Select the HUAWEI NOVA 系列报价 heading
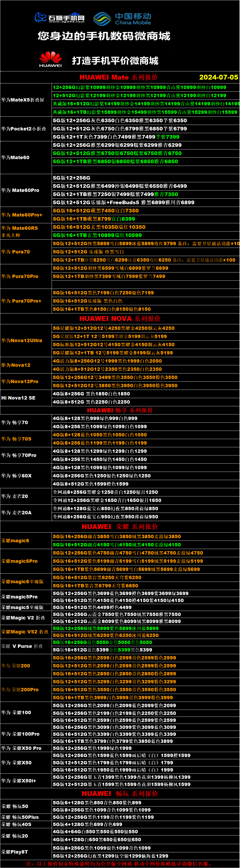Viewport: 240px width, 868px height. pos(120,319)
